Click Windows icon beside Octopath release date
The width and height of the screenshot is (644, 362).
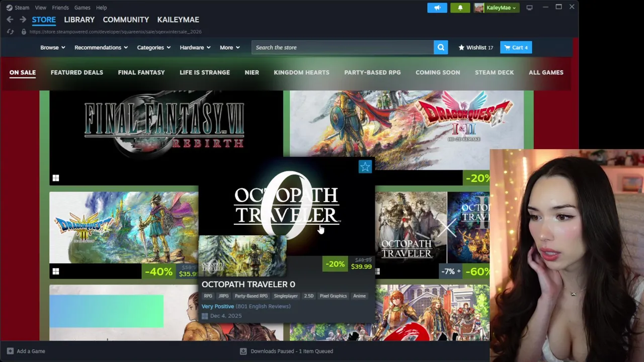click(x=205, y=316)
